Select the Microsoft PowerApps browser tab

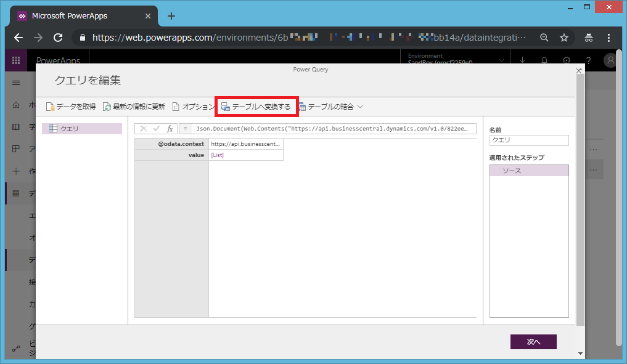click(84, 16)
